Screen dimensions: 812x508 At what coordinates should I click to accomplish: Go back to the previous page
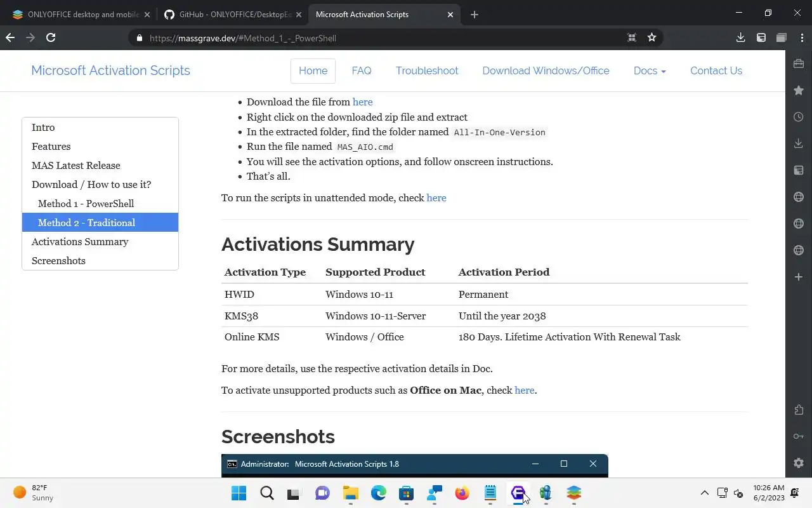pyautogui.click(x=10, y=37)
